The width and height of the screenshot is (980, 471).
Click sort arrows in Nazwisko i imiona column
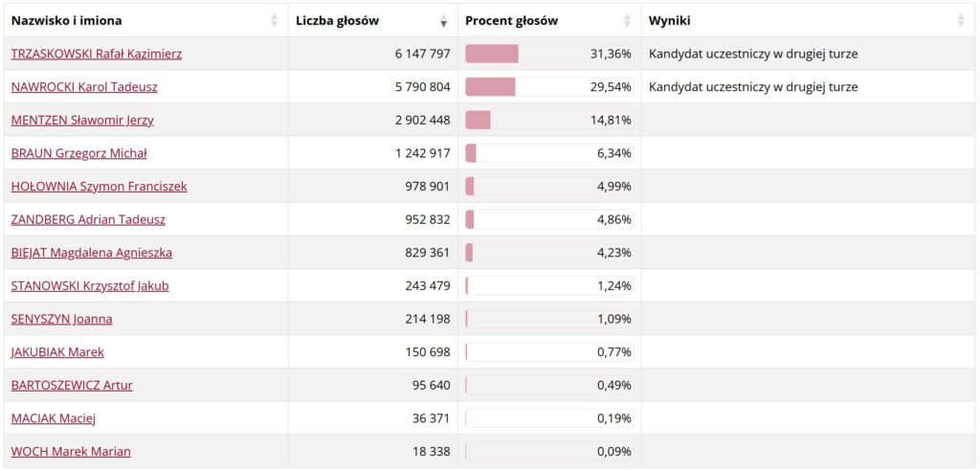pyautogui.click(x=274, y=21)
